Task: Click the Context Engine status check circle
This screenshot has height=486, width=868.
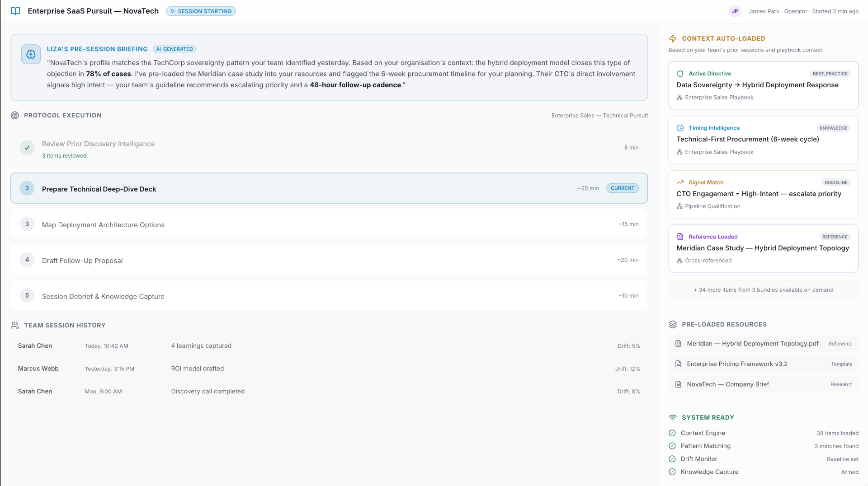Action: click(x=672, y=433)
